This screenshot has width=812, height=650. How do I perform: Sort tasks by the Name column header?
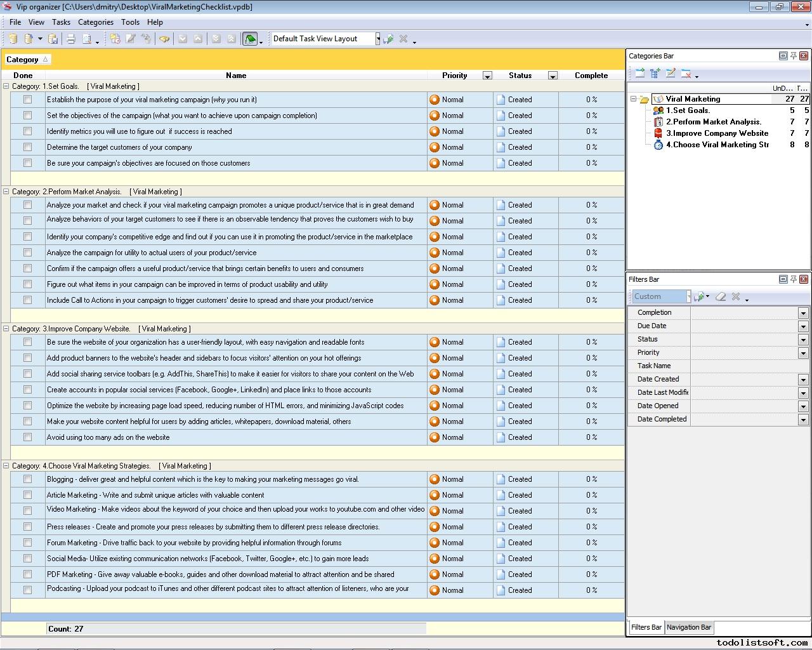(x=236, y=76)
